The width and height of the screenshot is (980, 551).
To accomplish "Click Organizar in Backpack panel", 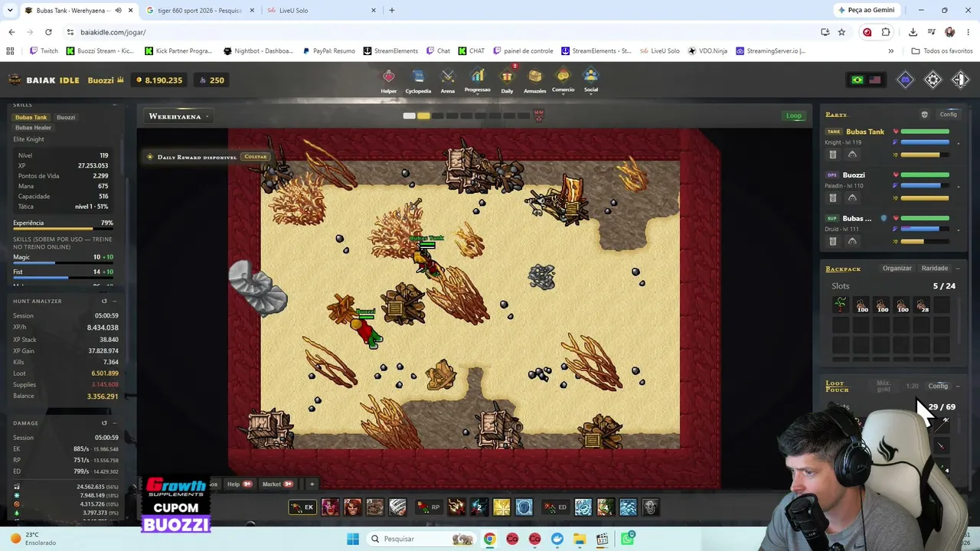I will [x=897, y=269].
